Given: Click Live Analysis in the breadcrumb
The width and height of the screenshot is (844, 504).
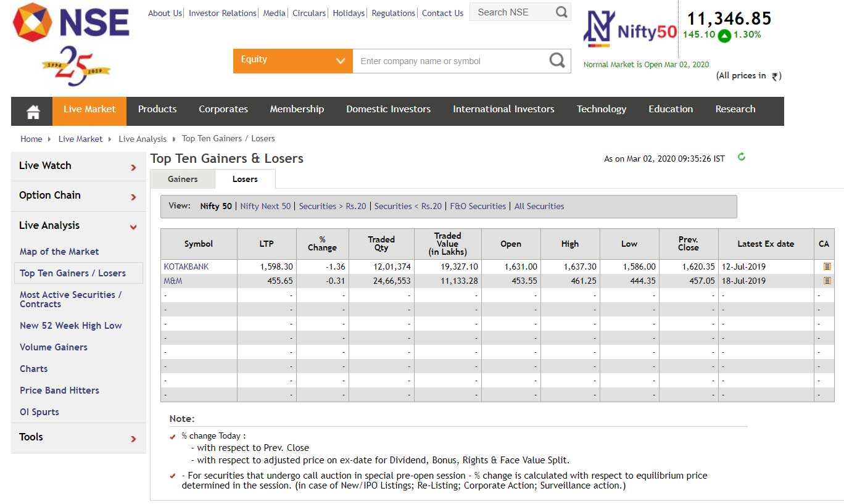Looking at the screenshot, I should point(143,139).
